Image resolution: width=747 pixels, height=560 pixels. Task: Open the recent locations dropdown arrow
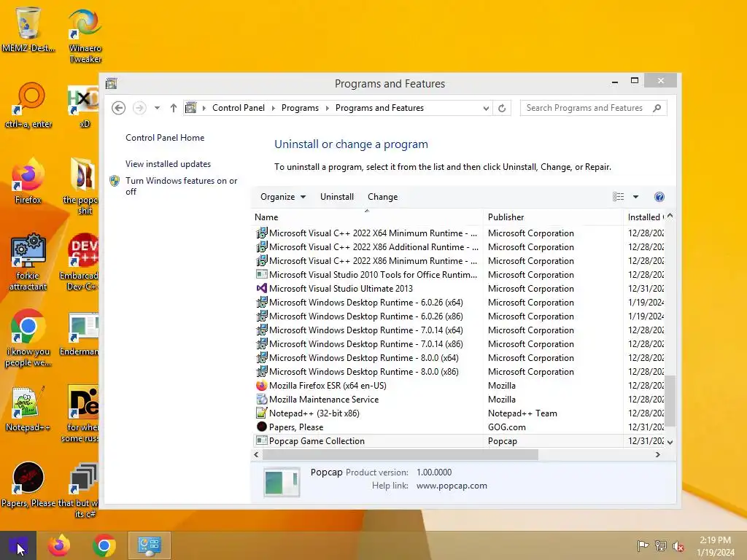click(x=157, y=108)
